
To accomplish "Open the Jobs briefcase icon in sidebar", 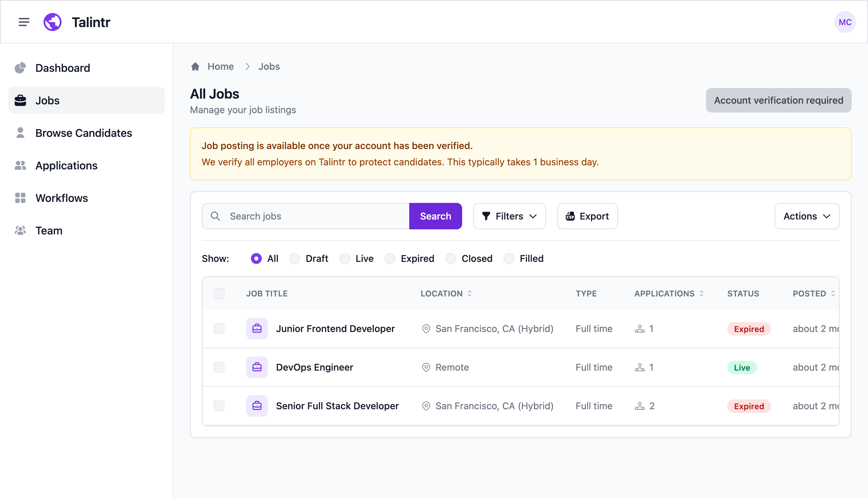I will click(20, 100).
